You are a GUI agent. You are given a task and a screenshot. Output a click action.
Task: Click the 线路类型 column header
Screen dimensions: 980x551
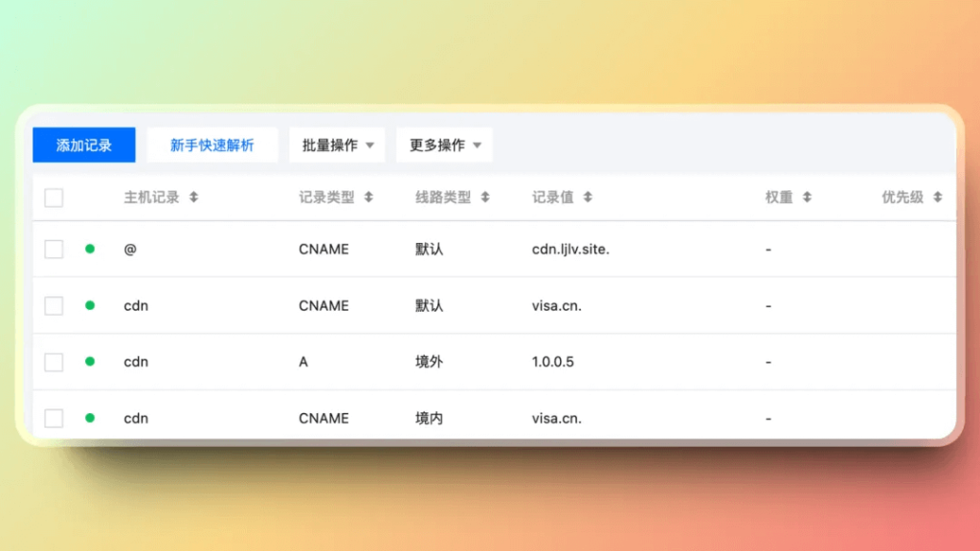coord(443,197)
